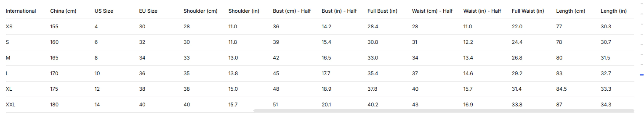Select the Bust (in) - Half header
Image resolution: width=644 pixels, height=114 pixels.
339,11
